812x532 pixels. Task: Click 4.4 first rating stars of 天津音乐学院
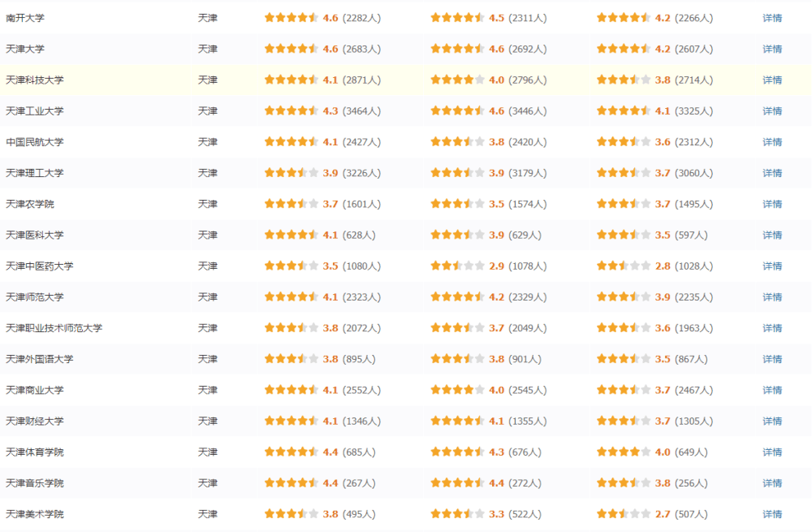tap(291, 483)
